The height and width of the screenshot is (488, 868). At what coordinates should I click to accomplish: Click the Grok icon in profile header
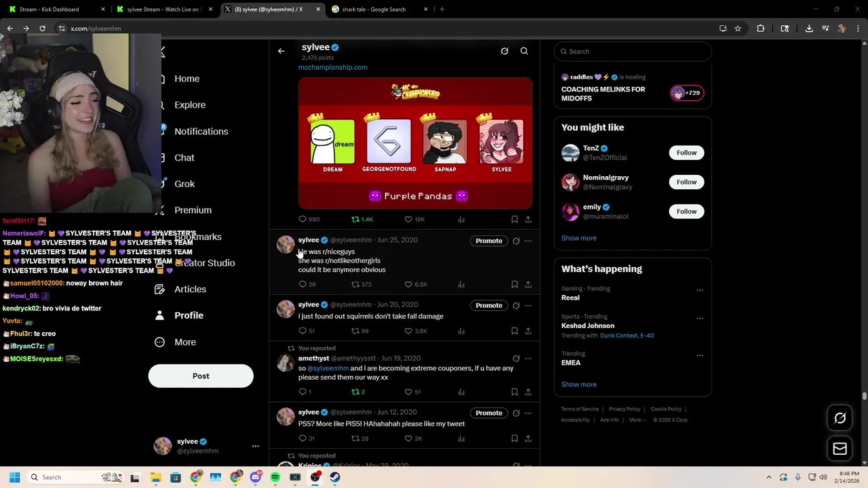click(505, 51)
